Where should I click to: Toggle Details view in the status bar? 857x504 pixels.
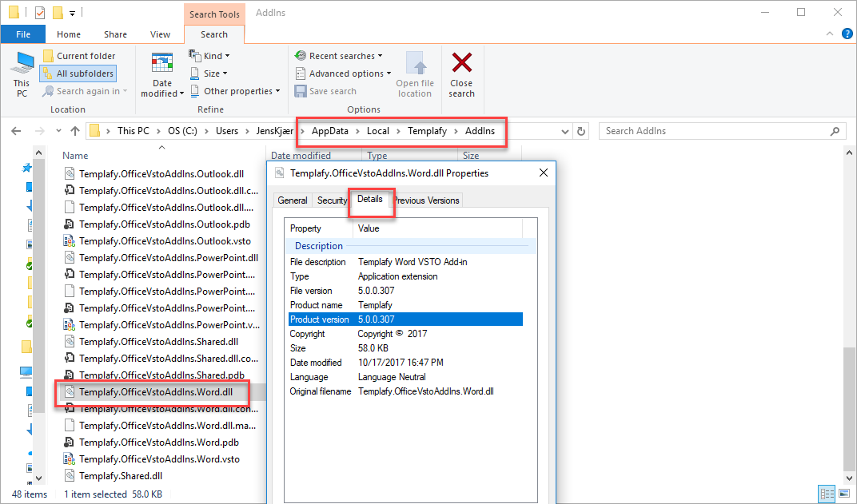[827, 494]
